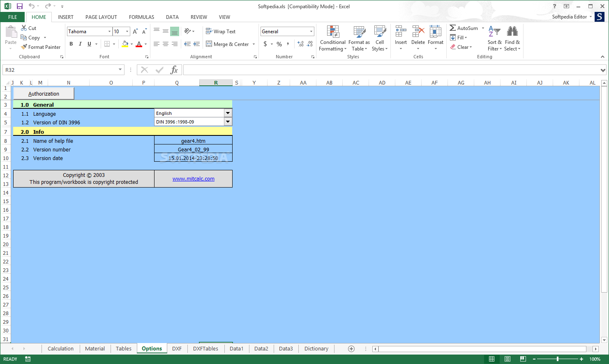Expand the formula bar
The height and width of the screenshot is (364, 609).
pyautogui.click(x=603, y=70)
